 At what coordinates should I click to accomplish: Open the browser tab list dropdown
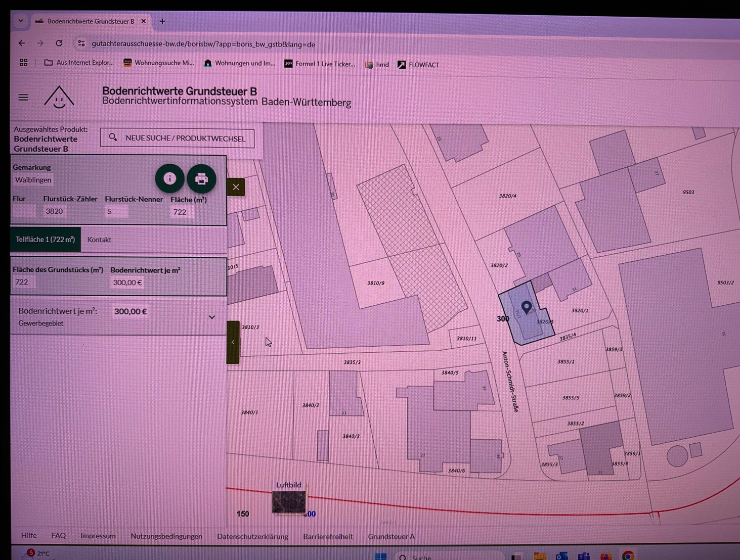click(x=21, y=21)
